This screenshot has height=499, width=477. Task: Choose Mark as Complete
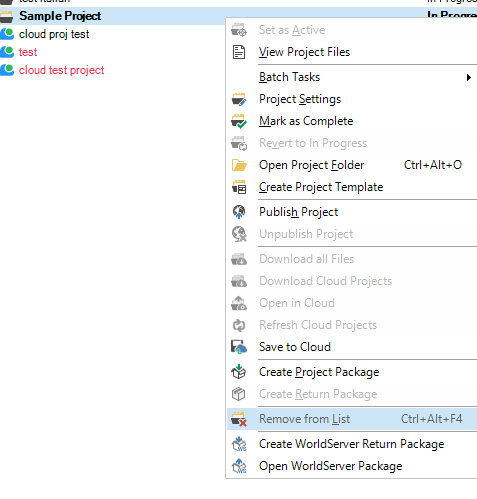[352, 121]
